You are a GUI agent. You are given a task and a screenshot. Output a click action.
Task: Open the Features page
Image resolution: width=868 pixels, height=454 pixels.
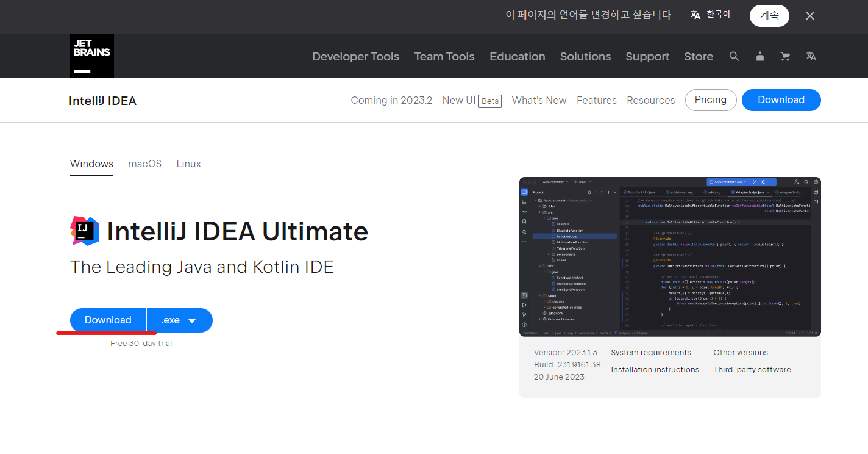point(597,100)
